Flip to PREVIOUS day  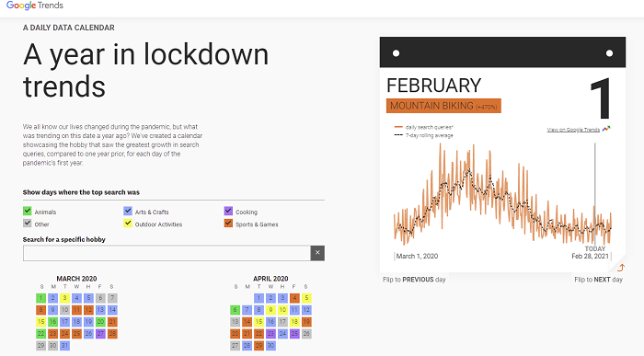414,280
